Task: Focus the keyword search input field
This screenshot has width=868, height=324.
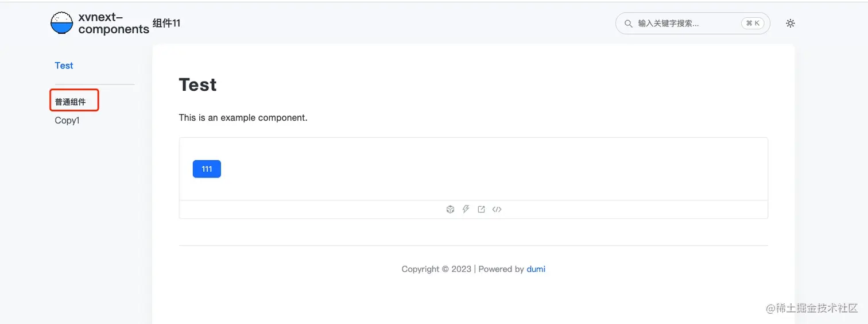Action: (686, 24)
